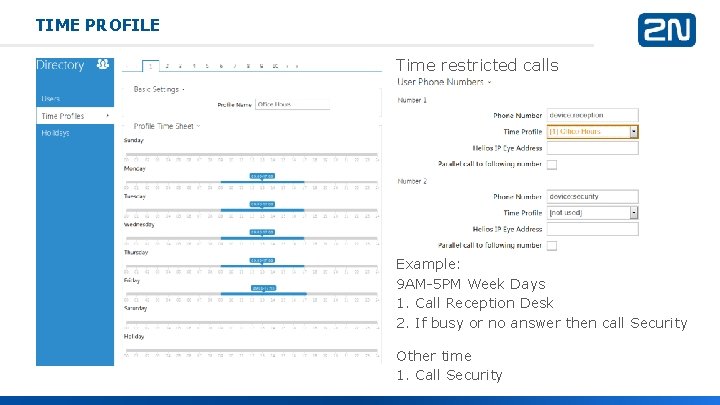Collapse the Basic Settings section
The width and height of the screenshot is (720, 405).
[159, 89]
